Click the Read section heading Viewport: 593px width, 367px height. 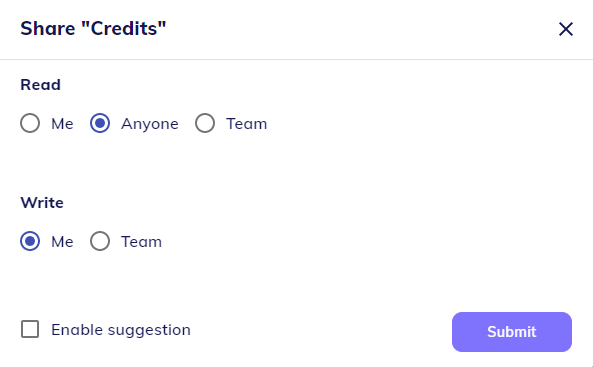[x=40, y=85]
